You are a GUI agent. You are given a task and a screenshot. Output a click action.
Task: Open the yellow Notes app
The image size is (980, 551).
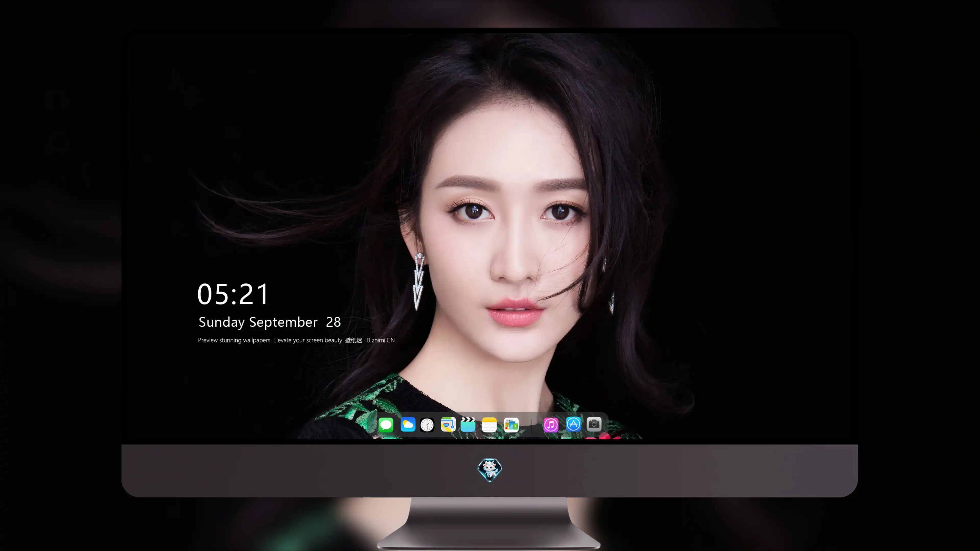(x=489, y=425)
